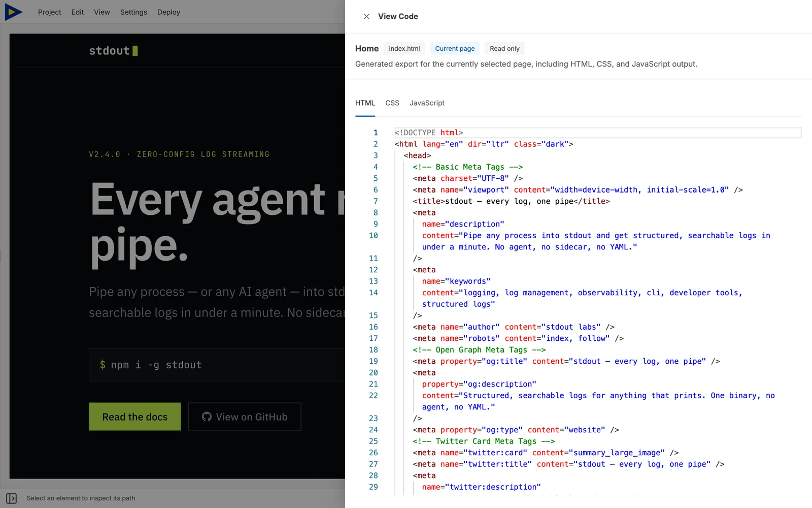The height and width of the screenshot is (508, 812).
Task: Switch to the JavaScript tab
Action: point(427,103)
